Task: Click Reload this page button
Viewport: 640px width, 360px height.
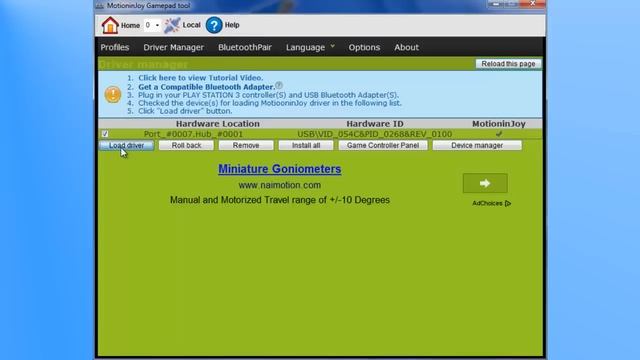Action: coord(508,64)
